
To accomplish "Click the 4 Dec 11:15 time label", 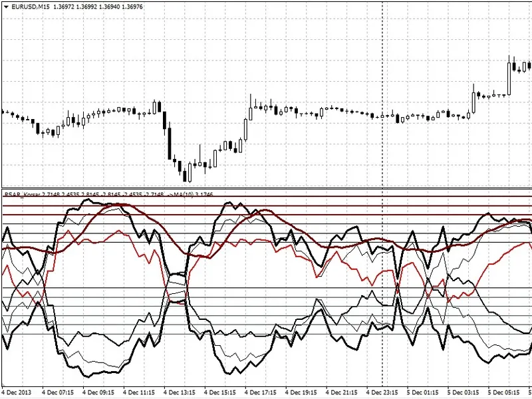I will pos(139,392).
